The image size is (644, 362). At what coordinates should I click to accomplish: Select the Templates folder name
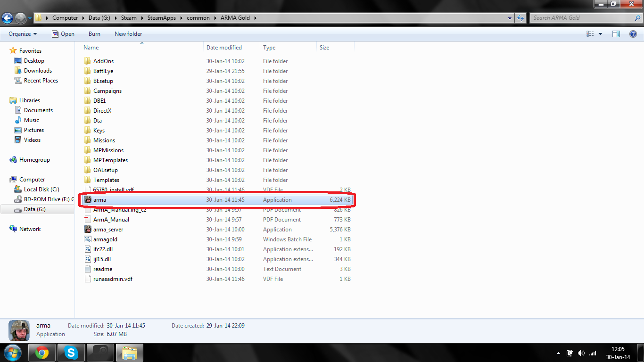(106, 180)
